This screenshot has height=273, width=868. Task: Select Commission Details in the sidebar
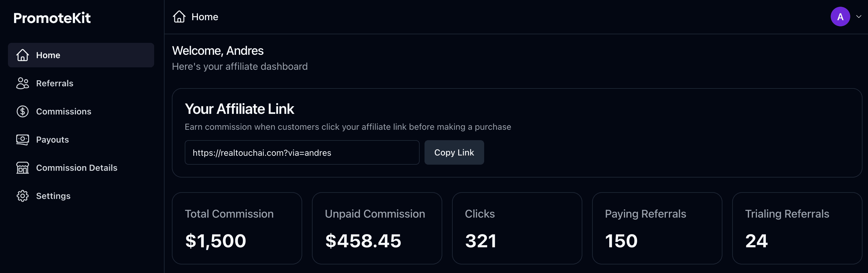point(77,167)
